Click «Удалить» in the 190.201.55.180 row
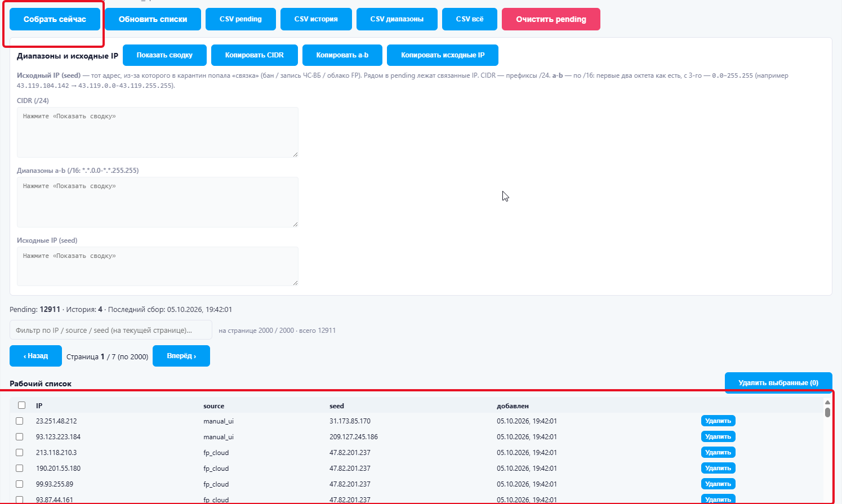The height and width of the screenshot is (504, 842). click(x=718, y=468)
